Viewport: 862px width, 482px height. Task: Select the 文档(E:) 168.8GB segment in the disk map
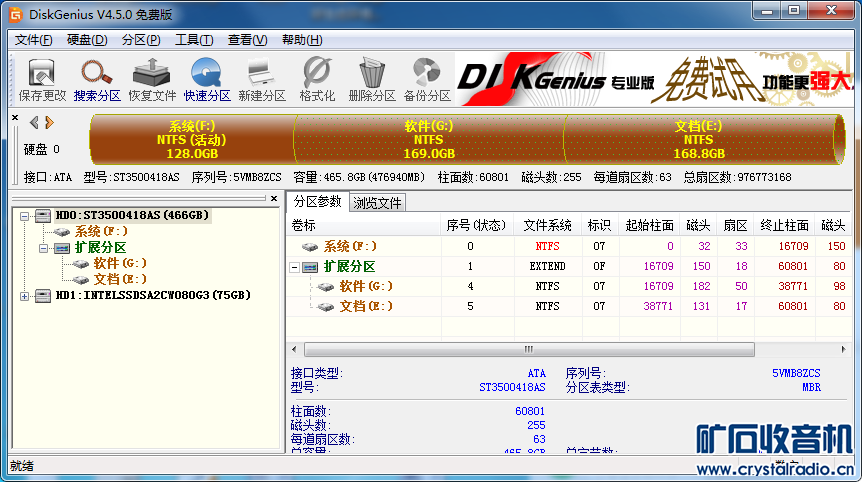(x=699, y=140)
